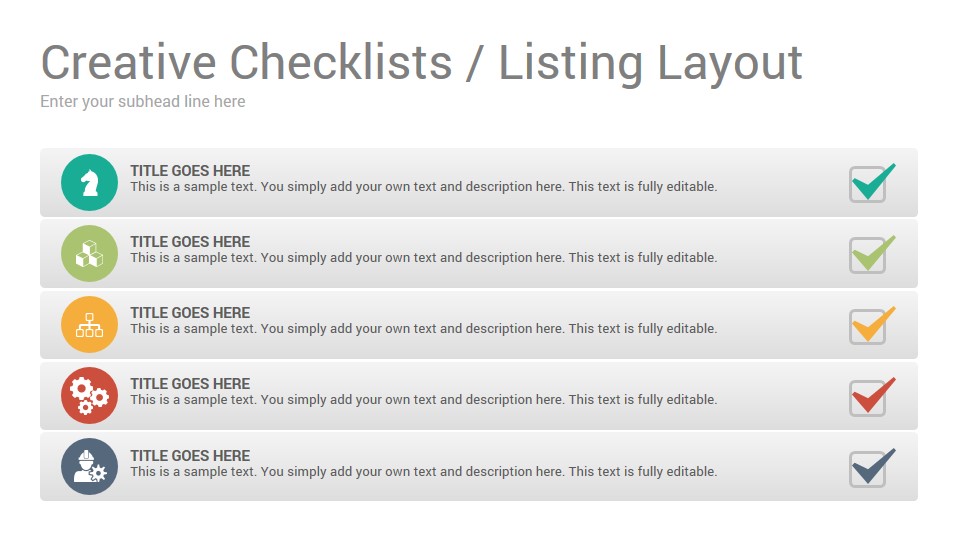Image resolution: width=960 pixels, height=540 pixels.
Task: Click 'TITLE GOES HERE' beside the org chart icon
Action: pos(190,313)
